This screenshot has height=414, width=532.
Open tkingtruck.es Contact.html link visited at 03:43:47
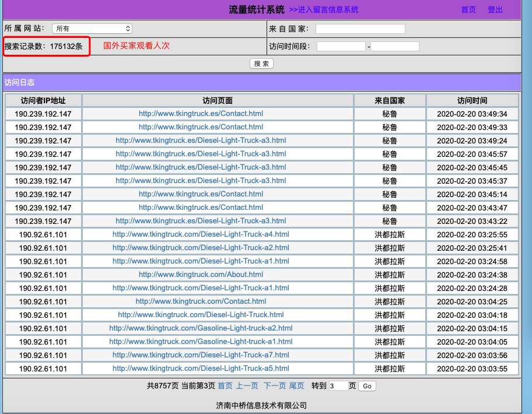[x=201, y=208]
